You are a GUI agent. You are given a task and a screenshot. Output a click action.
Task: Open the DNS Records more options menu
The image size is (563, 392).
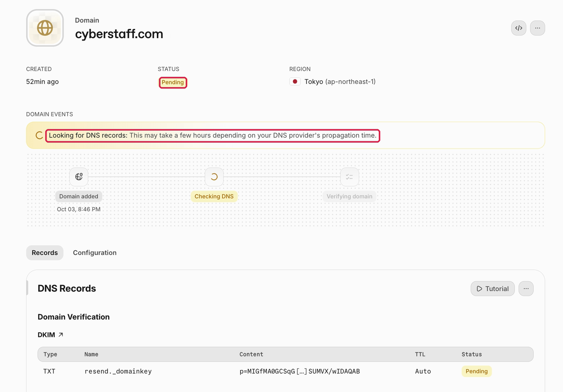pos(526,289)
